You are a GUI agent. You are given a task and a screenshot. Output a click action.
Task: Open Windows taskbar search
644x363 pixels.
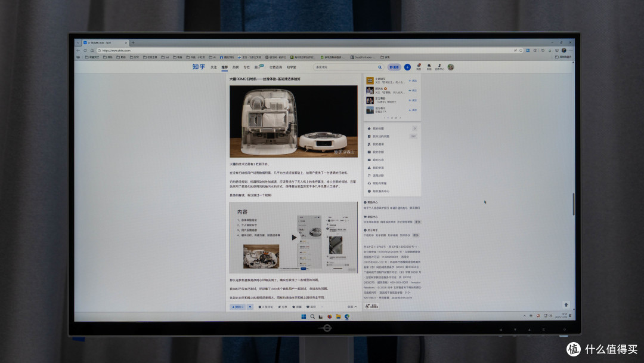[312, 316]
